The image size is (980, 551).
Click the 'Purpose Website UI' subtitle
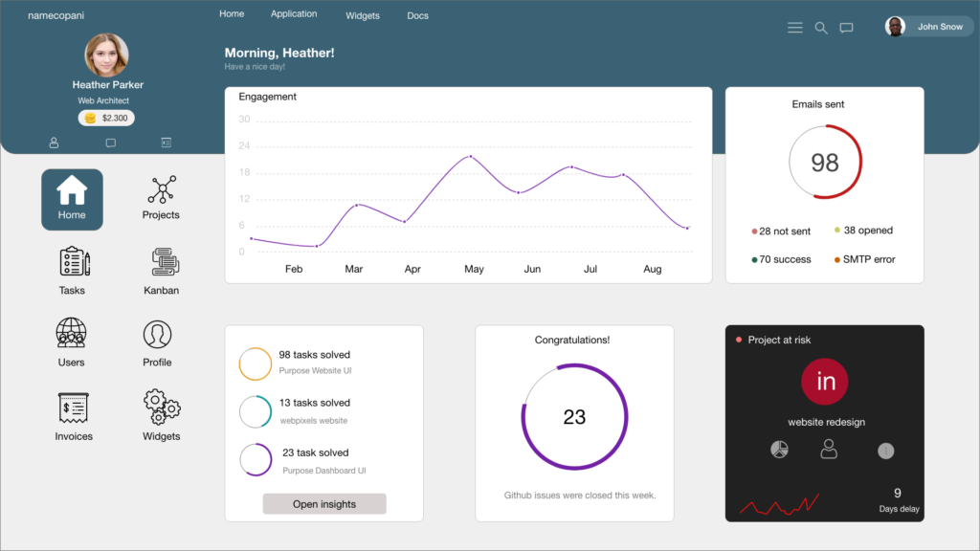(x=315, y=370)
